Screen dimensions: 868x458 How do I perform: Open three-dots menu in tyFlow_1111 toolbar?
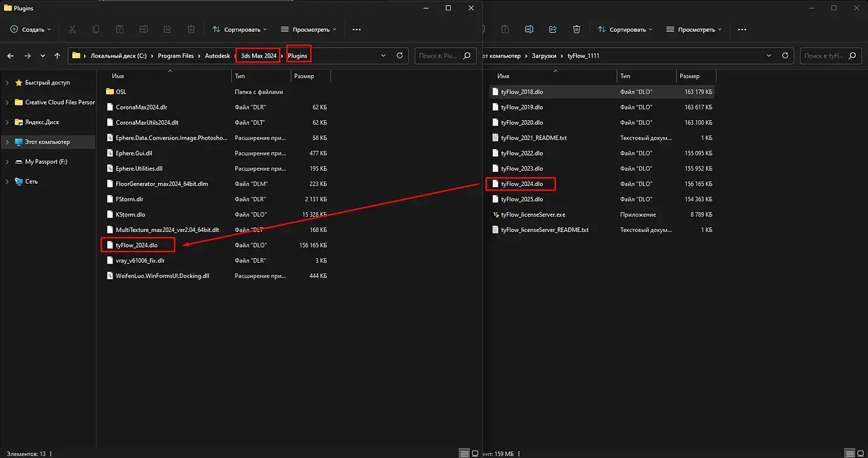(x=743, y=29)
